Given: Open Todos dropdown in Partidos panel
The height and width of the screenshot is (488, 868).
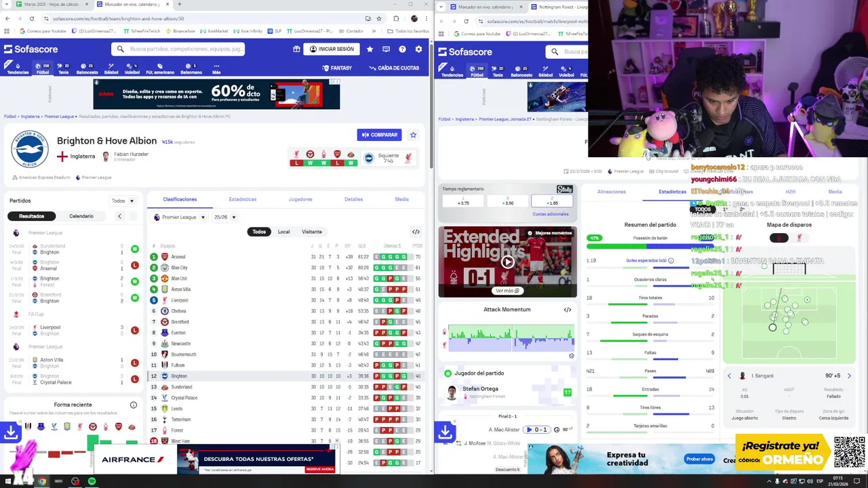Looking at the screenshot, I should coord(123,201).
